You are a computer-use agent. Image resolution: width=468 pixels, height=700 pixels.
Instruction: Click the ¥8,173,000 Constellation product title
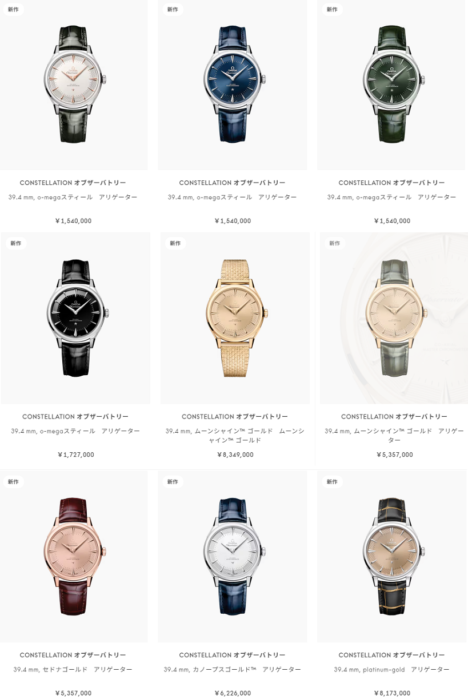coord(392,655)
